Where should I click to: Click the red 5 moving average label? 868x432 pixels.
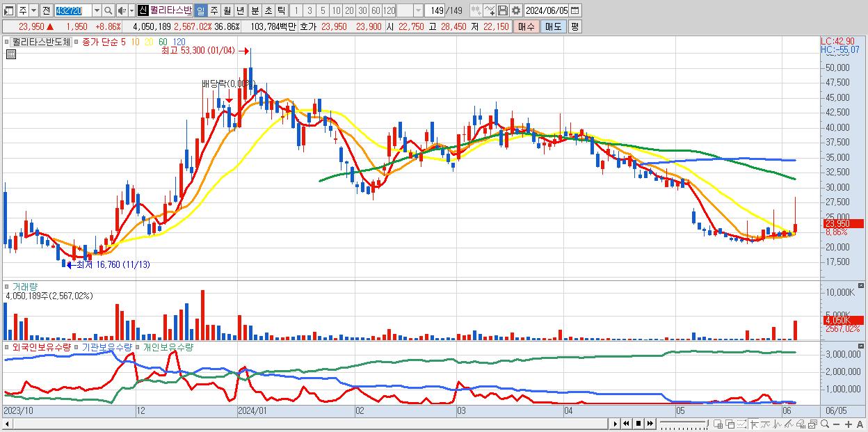[123, 42]
